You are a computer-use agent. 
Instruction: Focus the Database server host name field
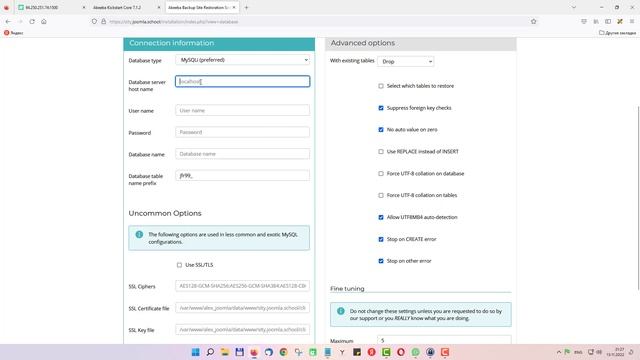[x=242, y=81]
